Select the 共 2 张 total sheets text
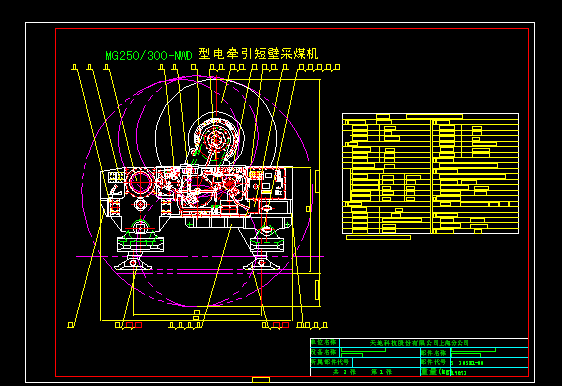Screen dimensions: 562x386 pyautogui.click(x=344, y=372)
